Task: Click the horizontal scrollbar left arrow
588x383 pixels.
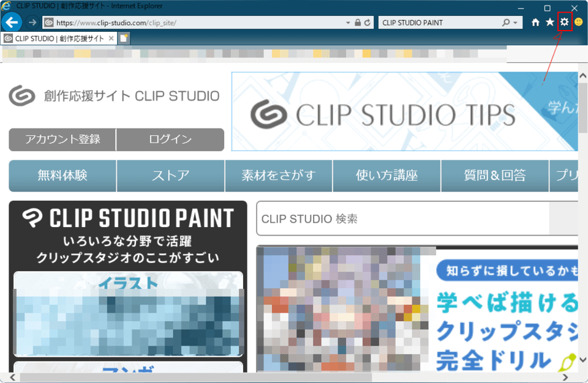Action: point(12,377)
